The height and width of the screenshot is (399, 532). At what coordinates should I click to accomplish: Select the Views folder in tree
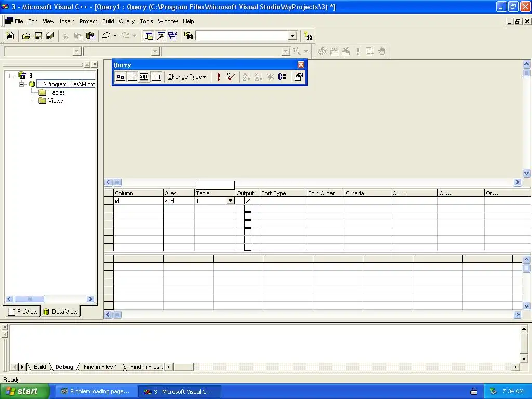point(51,101)
